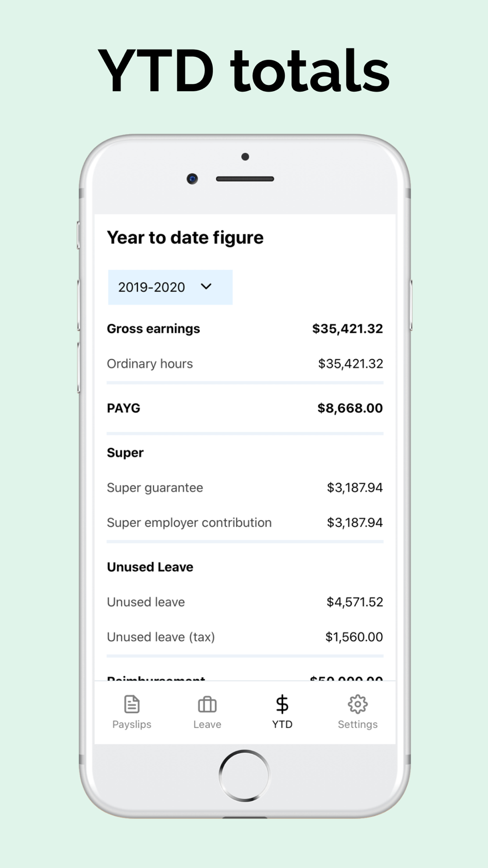Expand the 2019-2020 year dropdown
The width and height of the screenshot is (488, 868).
pyautogui.click(x=170, y=287)
